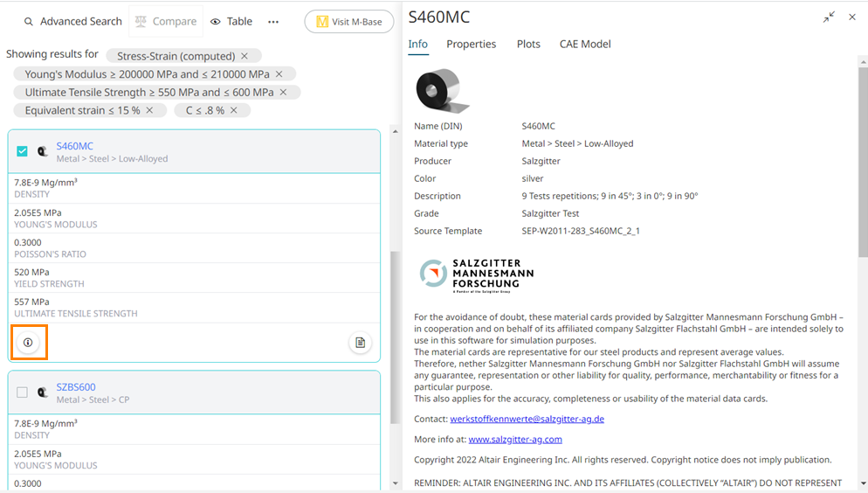Remove the Young's Modulus filter chip
Screen dimensions: 868x493
[279, 74]
